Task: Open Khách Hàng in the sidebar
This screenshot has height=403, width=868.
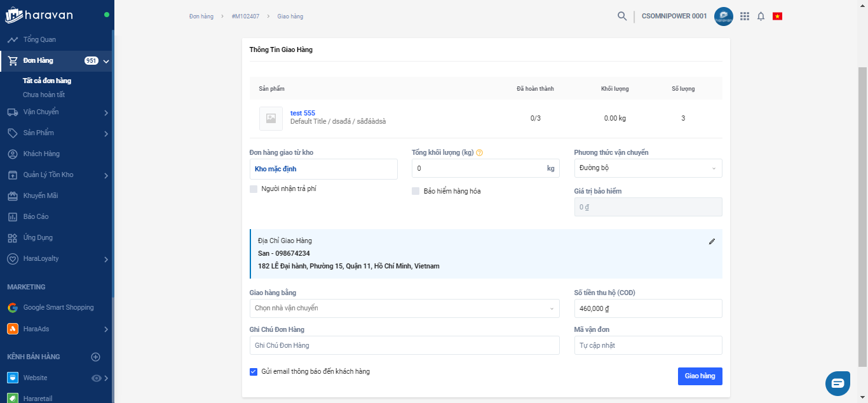Action: [41, 154]
